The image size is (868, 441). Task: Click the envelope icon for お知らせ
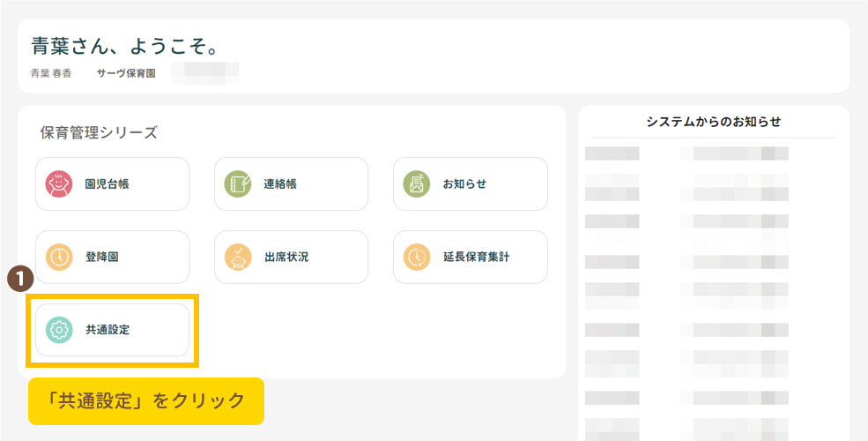[x=416, y=184]
